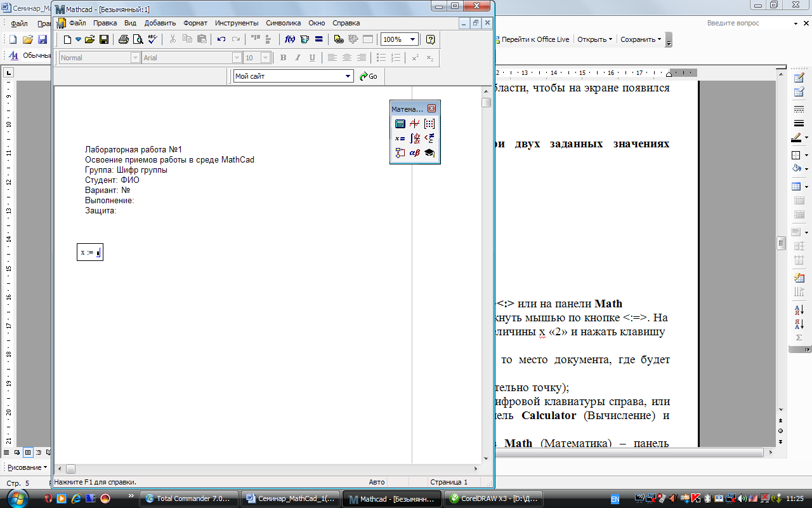812x508 pixels.
Task: Open Word's Открыть dropdown
Action: 594,39
